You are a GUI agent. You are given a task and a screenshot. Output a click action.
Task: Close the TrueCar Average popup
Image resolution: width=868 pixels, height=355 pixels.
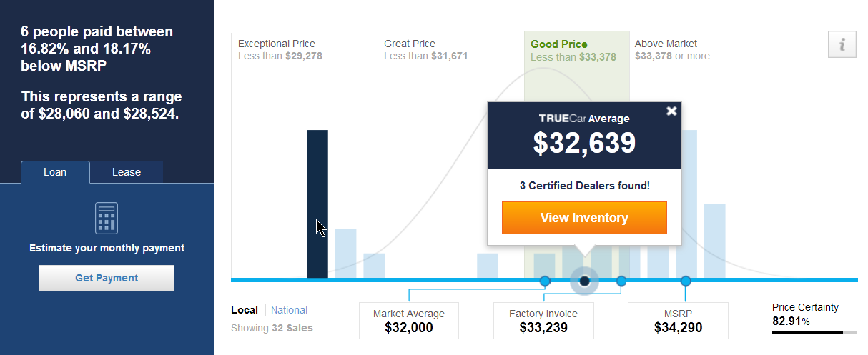(x=671, y=111)
